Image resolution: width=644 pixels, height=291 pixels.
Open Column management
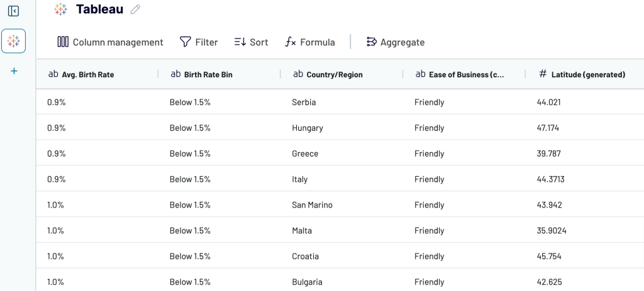click(110, 42)
